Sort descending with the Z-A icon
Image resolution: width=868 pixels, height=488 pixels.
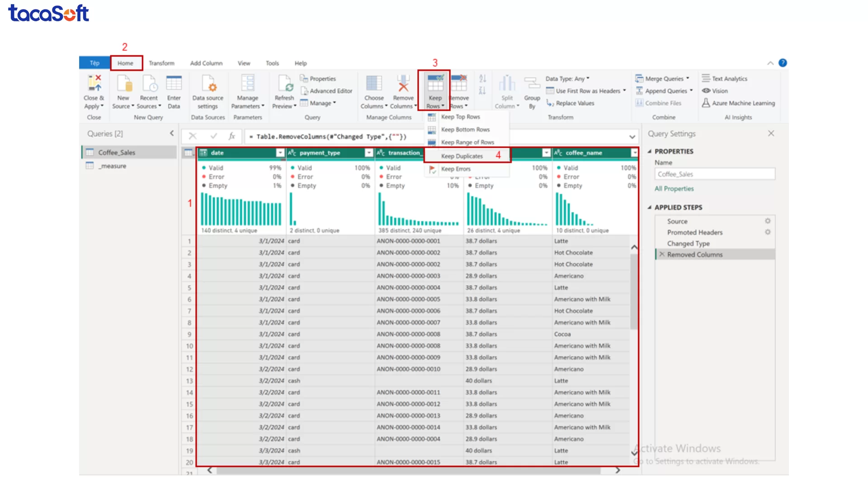point(483,91)
